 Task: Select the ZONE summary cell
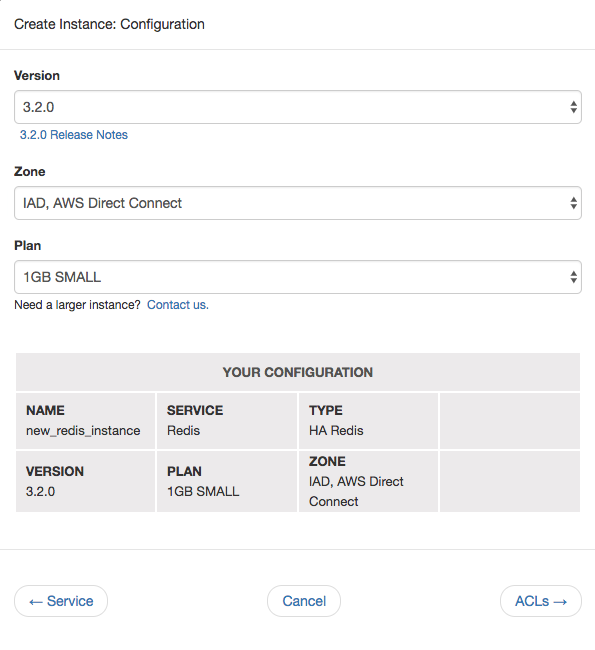pyautogui.click(x=368, y=481)
